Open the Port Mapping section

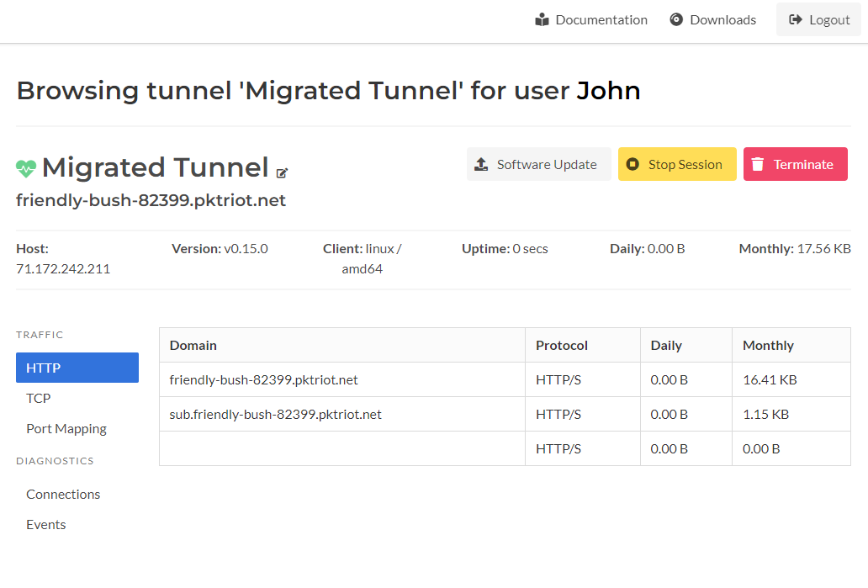[x=66, y=428]
